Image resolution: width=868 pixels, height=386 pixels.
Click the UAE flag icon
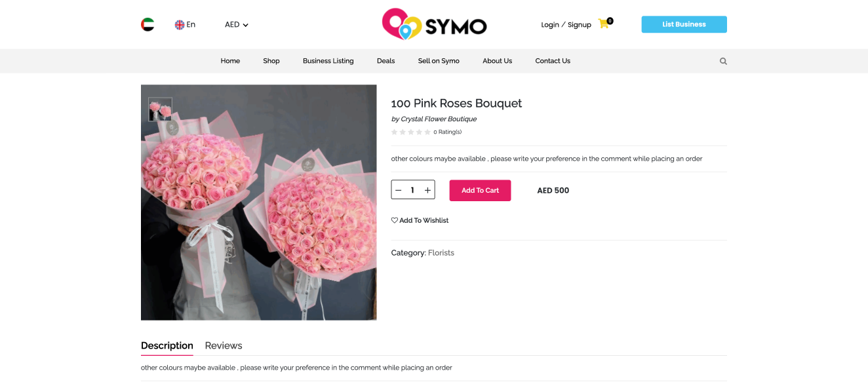tap(148, 25)
